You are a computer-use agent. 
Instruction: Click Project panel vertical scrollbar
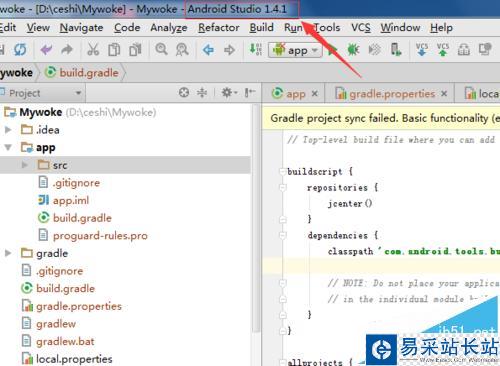pyautogui.click(x=256, y=218)
